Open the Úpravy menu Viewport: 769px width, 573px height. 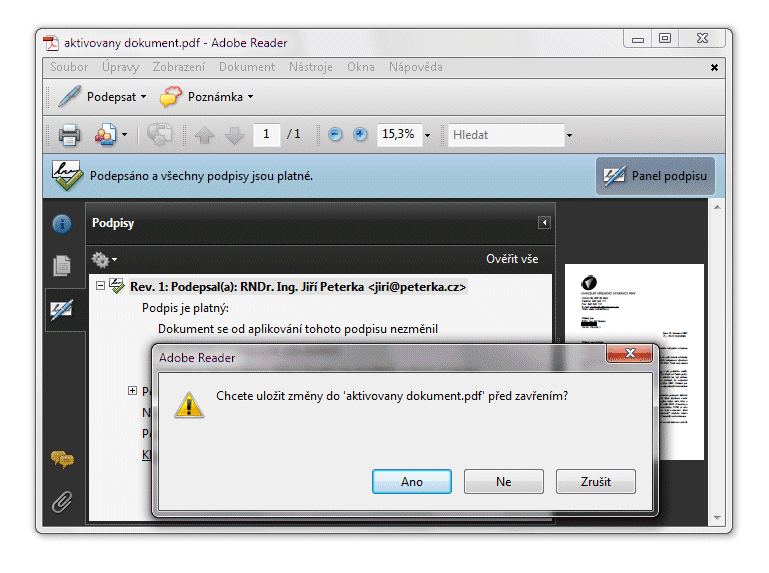pyautogui.click(x=121, y=67)
